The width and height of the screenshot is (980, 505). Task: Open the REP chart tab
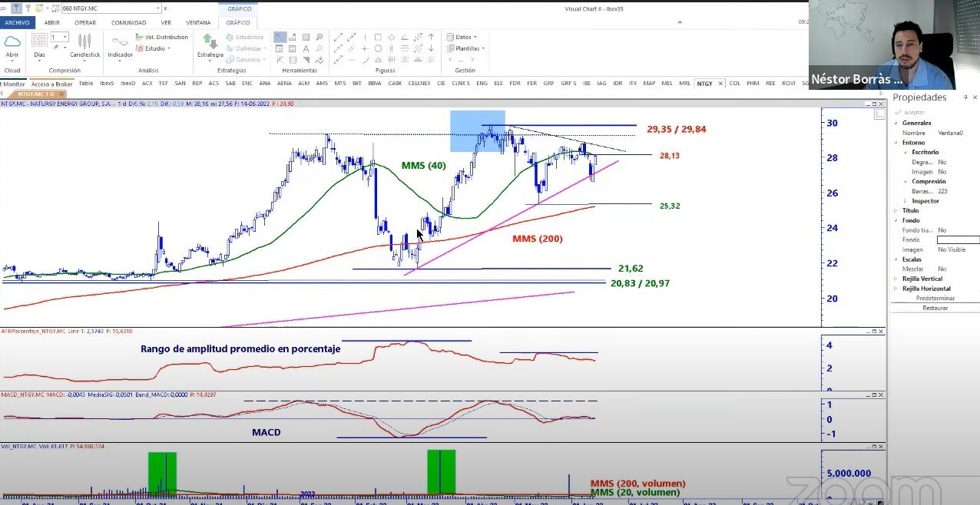pos(197,83)
